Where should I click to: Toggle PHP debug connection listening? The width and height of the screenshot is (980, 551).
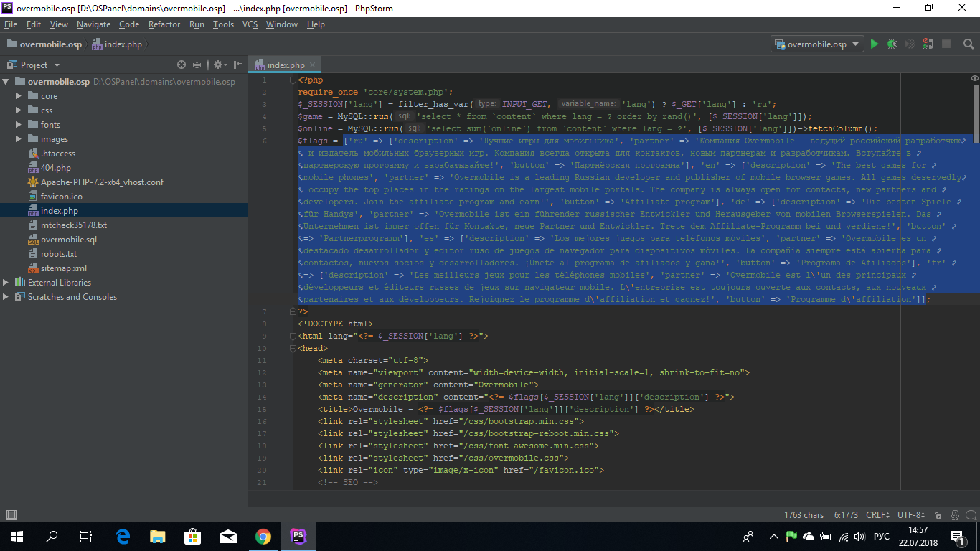(x=928, y=44)
